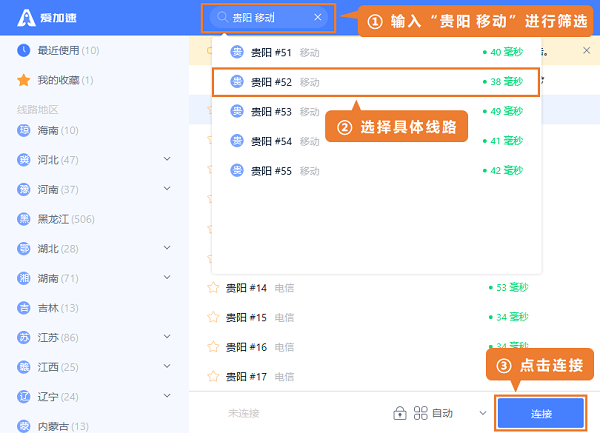
Task: Click the 江苏 region badge icon
Action: 24,337
